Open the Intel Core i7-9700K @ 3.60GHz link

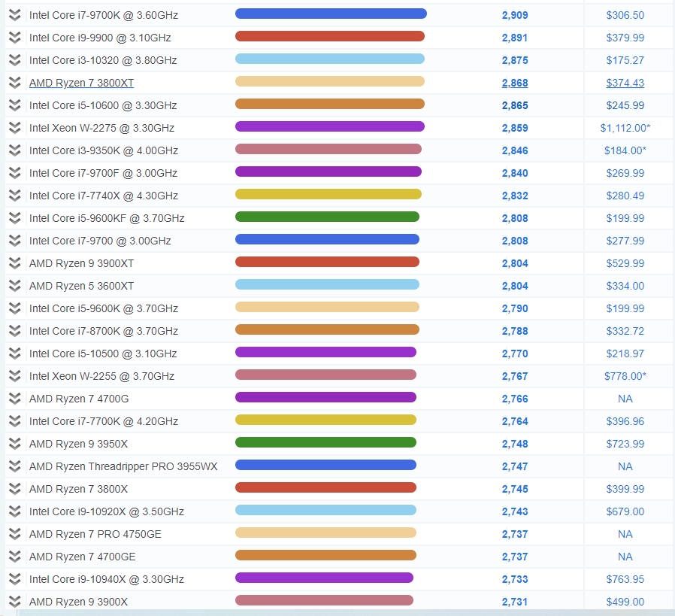tap(104, 15)
